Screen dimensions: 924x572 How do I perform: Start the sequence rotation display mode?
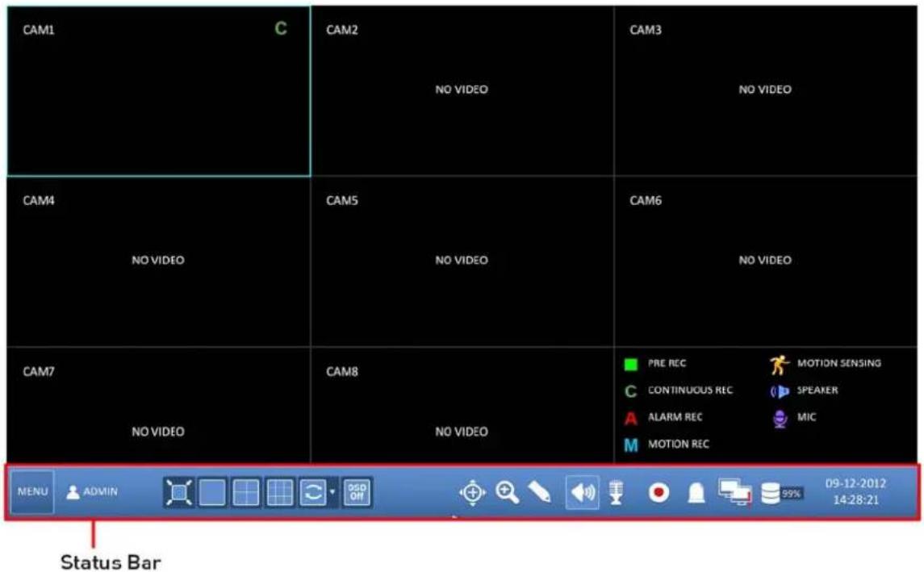[x=313, y=492]
